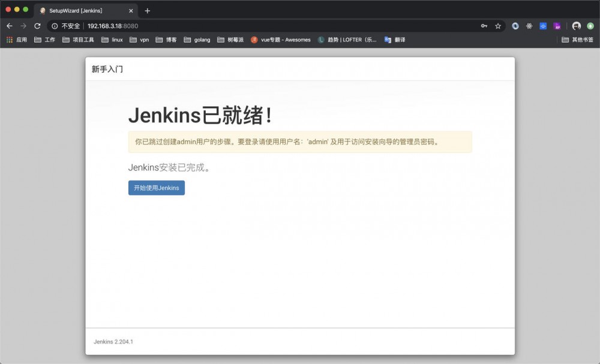Click the 开始使用Jenkins button

(x=156, y=188)
